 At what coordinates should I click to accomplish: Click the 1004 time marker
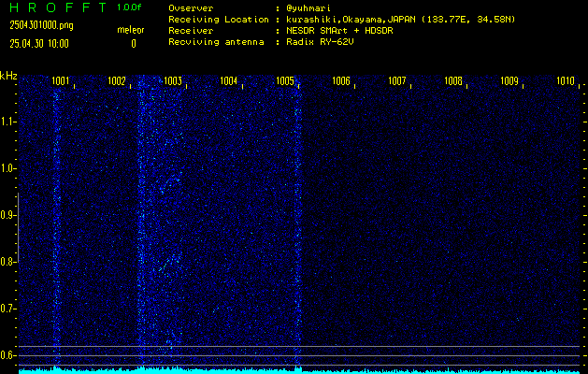(229, 81)
